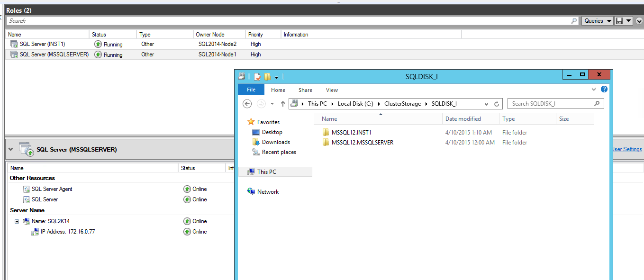The width and height of the screenshot is (644, 280).
Task: Expand the Explorer ribbon with the chevron
Action: tap(594, 90)
